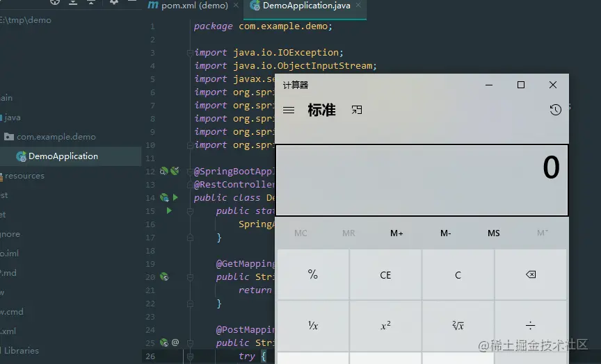This screenshot has height=364, width=601.
Task: Click the run gutter arrow on line 14
Action: point(175,197)
